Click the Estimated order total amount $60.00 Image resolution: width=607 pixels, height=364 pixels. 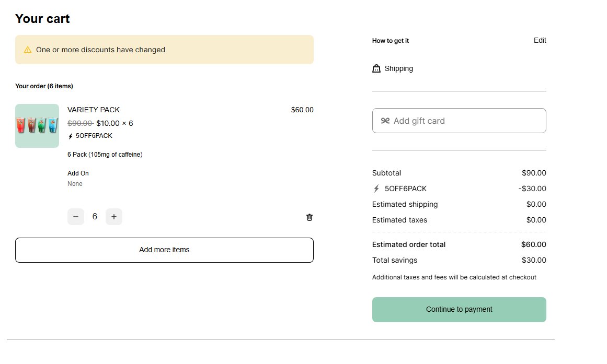point(533,244)
